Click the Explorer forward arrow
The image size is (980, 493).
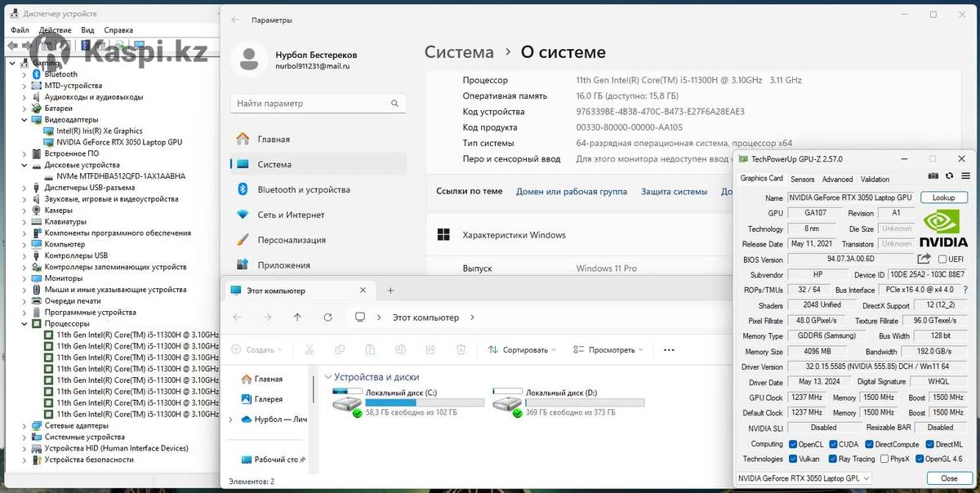(267, 318)
